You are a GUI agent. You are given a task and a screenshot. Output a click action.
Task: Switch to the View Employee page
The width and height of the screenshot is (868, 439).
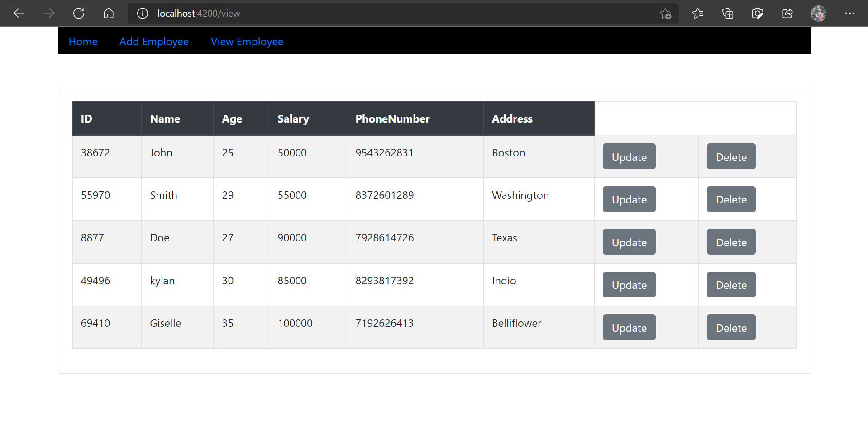click(247, 41)
